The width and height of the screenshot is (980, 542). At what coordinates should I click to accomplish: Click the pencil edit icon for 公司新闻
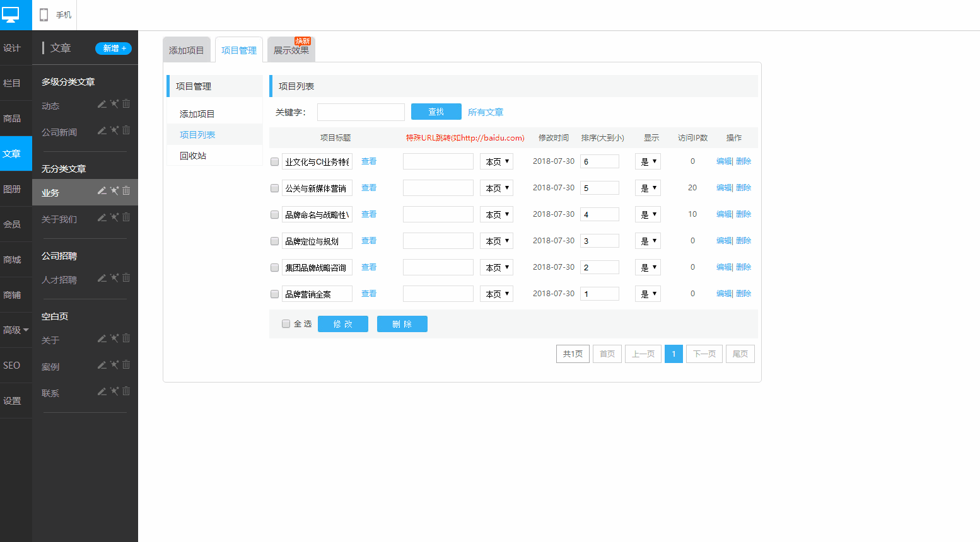point(102,130)
